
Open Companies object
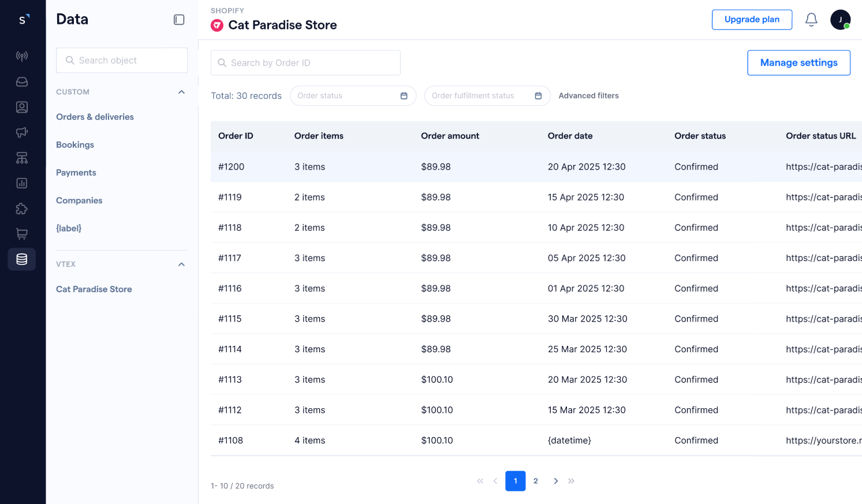pyautogui.click(x=79, y=200)
